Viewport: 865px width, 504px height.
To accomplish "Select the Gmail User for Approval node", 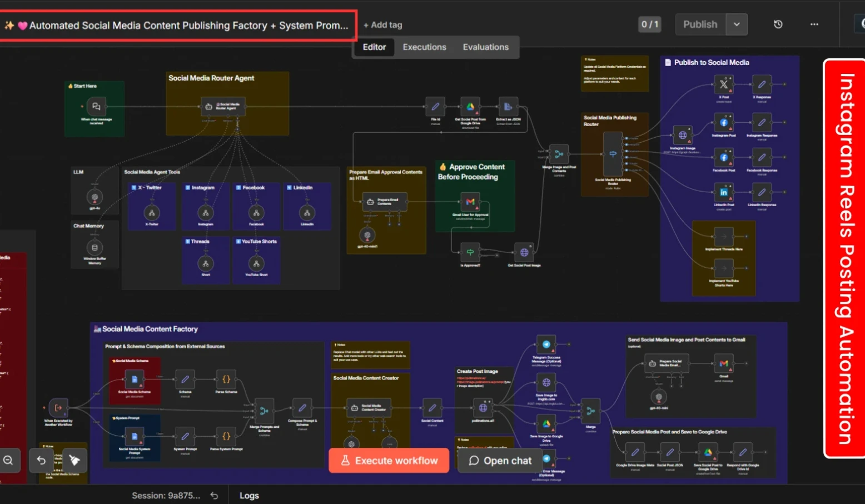I will click(x=470, y=202).
